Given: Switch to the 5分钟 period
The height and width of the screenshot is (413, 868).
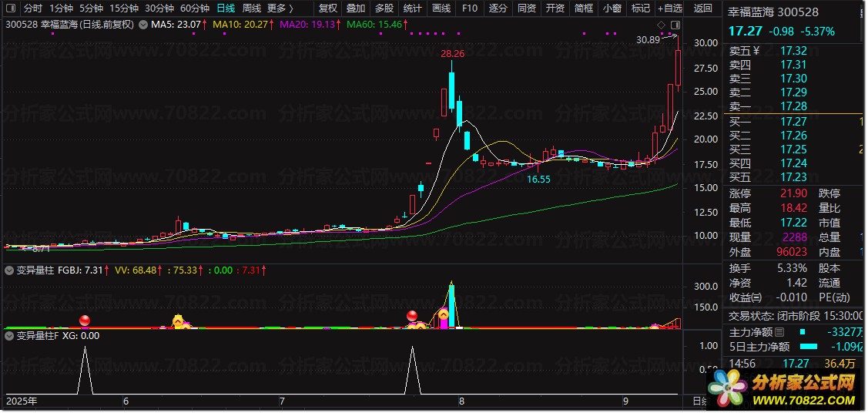Looking at the screenshot, I should pyautogui.click(x=91, y=8).
